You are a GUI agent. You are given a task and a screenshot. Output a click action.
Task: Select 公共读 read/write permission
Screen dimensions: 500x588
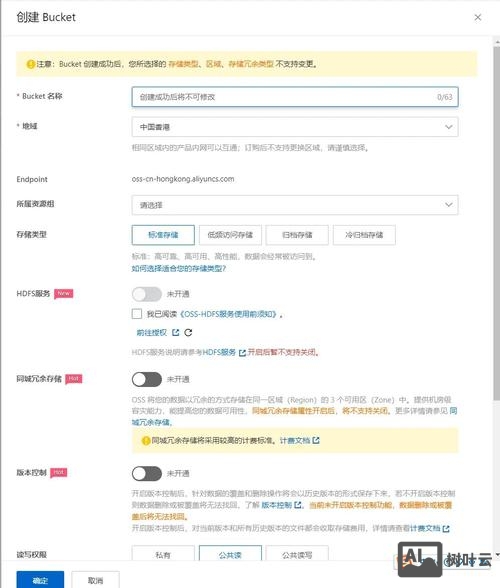230,555
